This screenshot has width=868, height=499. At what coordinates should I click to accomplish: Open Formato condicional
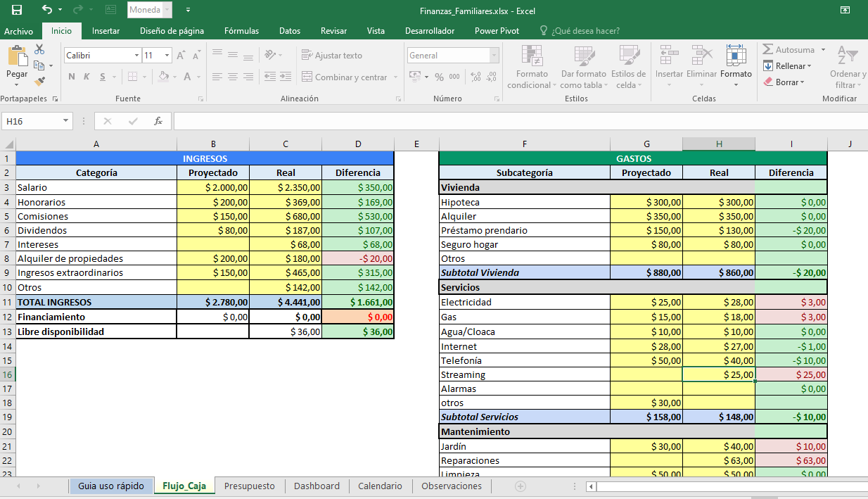532,67
